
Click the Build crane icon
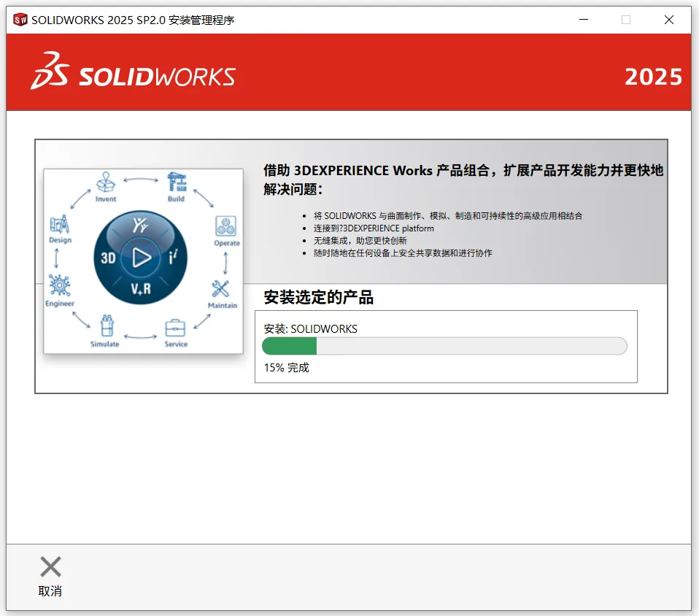[x=177, y=182]
